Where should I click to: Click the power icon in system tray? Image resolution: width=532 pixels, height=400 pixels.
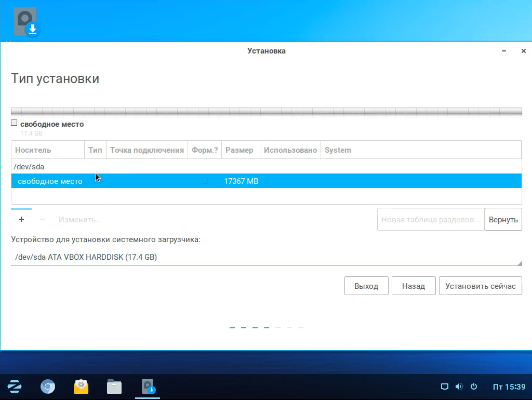click(x=473, y=386)
